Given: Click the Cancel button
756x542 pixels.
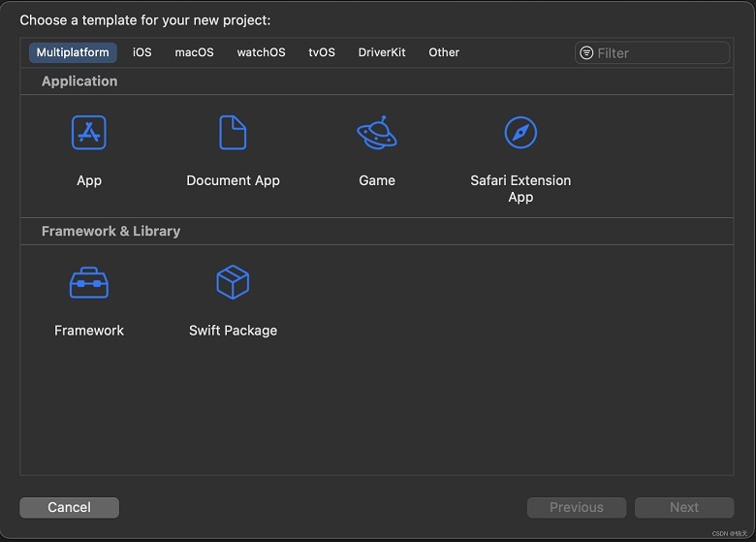Looking at the screenshot, I should tap(70, 507).
